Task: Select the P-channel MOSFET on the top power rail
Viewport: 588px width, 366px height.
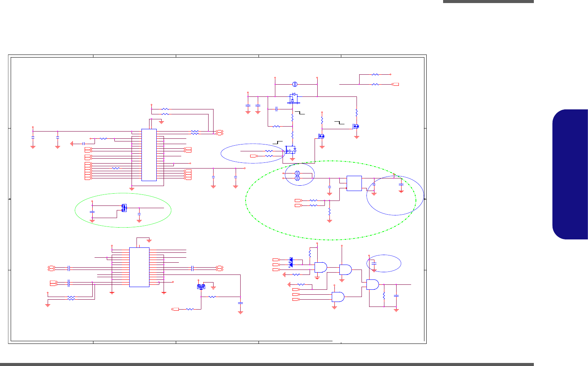Action: pyautogui.click(x=293, y=98)
